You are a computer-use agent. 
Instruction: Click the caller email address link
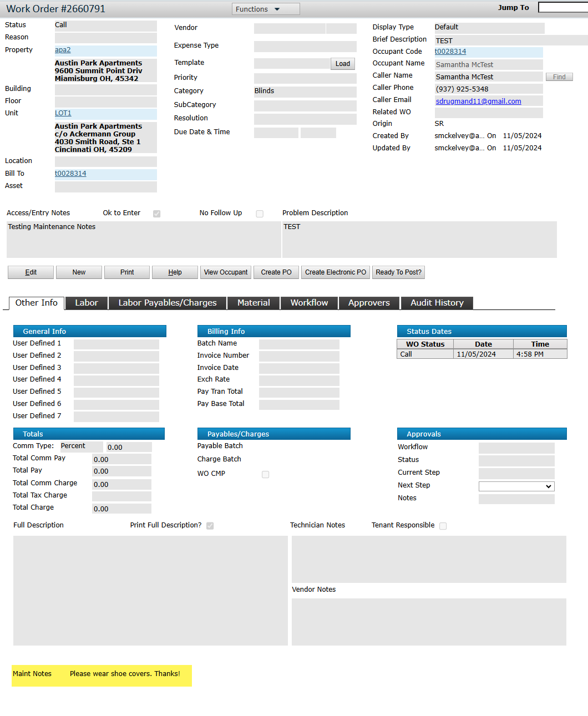478,101
